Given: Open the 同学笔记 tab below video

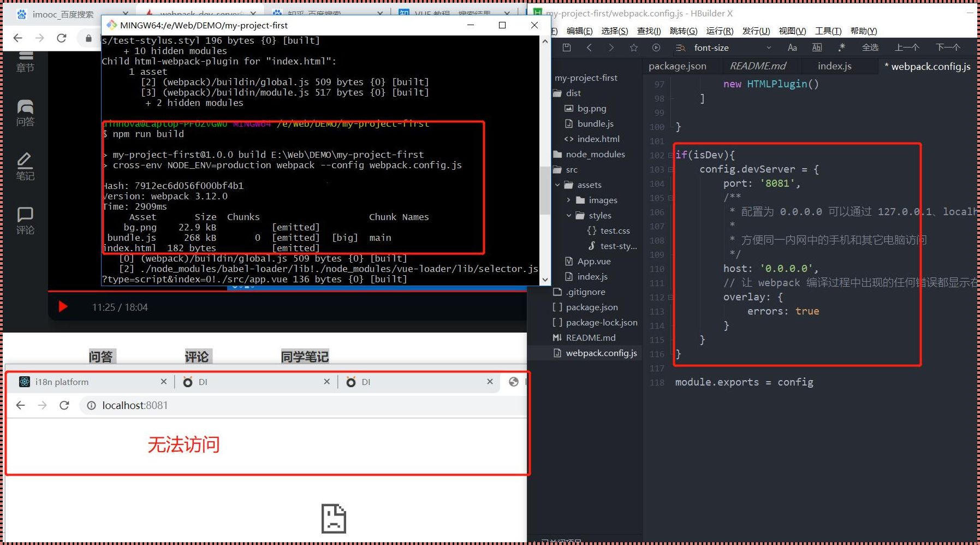Looking at the screenshot, I should [305, 357].
